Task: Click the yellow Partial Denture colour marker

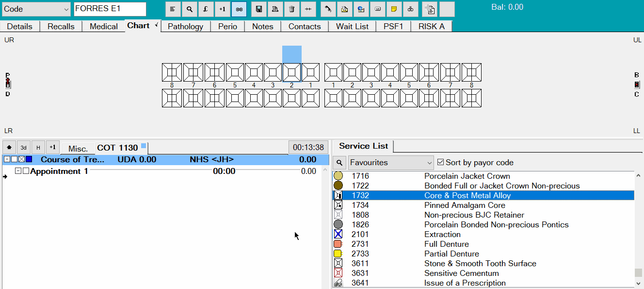Action: click(x=338, y=254)
